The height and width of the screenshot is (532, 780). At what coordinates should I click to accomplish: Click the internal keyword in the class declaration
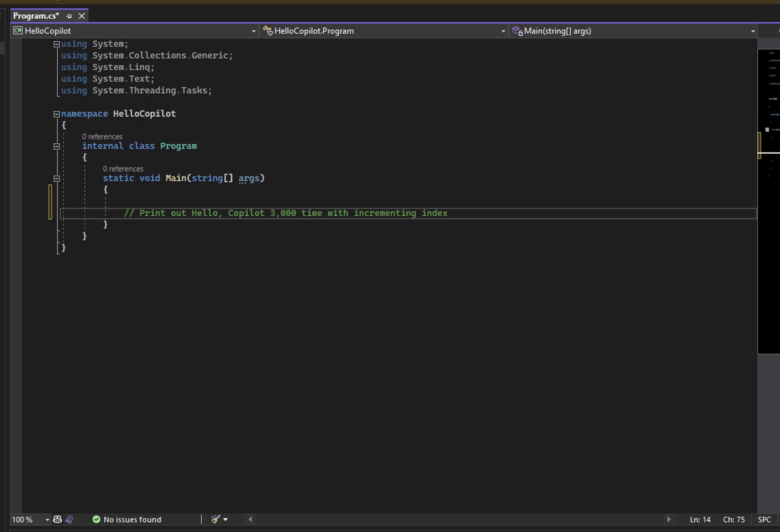(x=103, y=146)
